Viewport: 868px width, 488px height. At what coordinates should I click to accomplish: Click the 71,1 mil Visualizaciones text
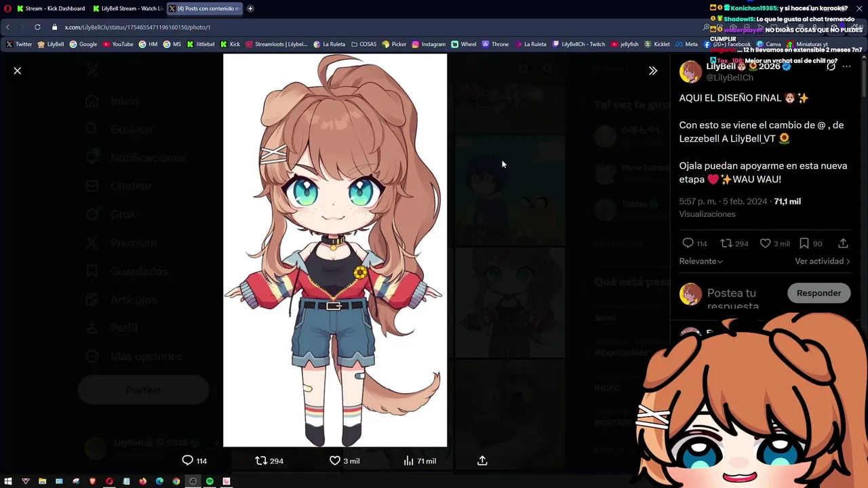[x=740, y=207]
